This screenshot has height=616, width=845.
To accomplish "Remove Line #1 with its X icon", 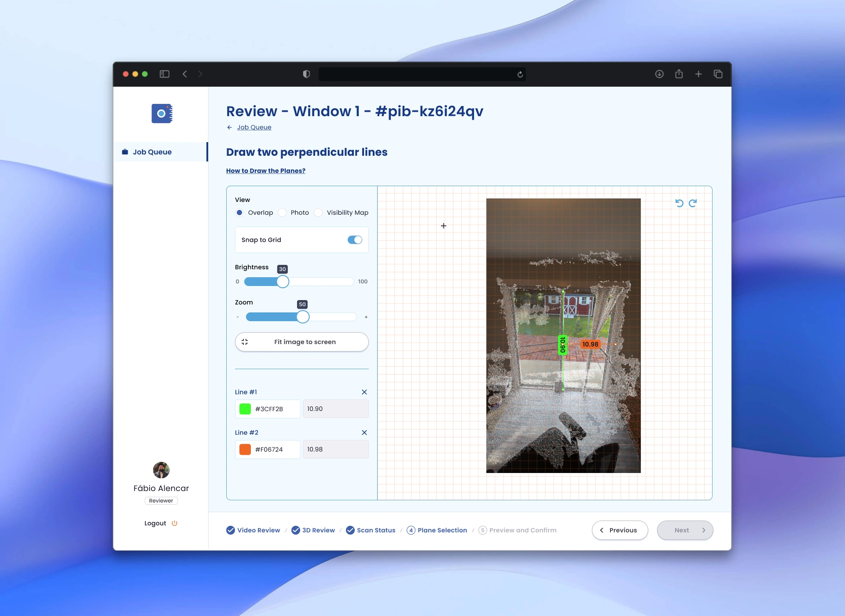I will click(364, 392).
